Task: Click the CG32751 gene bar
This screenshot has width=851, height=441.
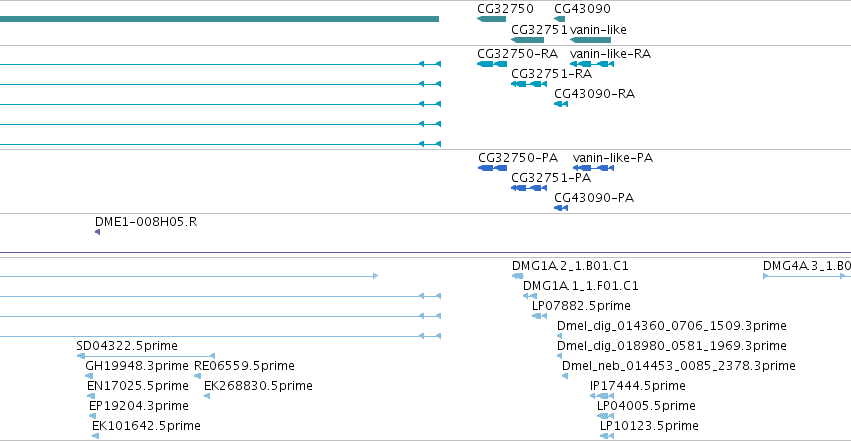Action: coord(528,40)
